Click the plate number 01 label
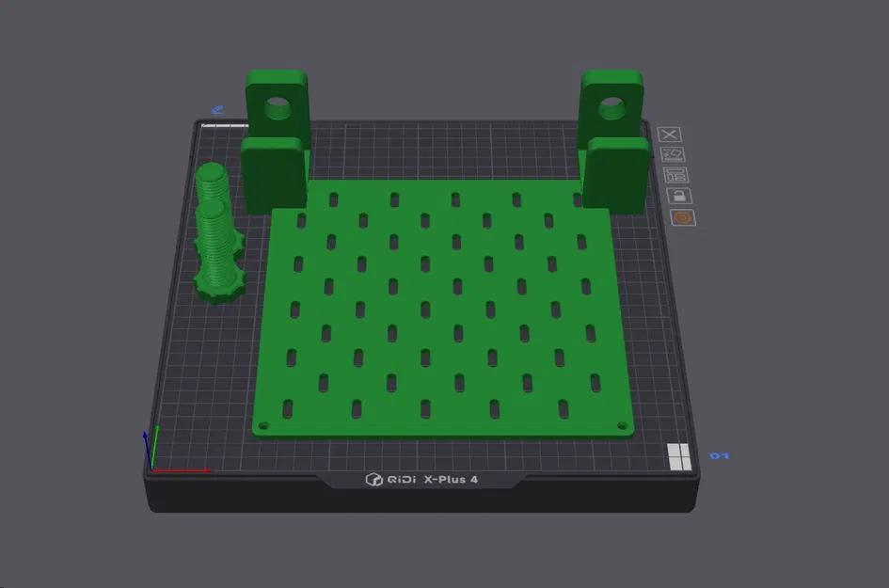The width and height of the screenshot is (889, 588). tap(719, 456)
